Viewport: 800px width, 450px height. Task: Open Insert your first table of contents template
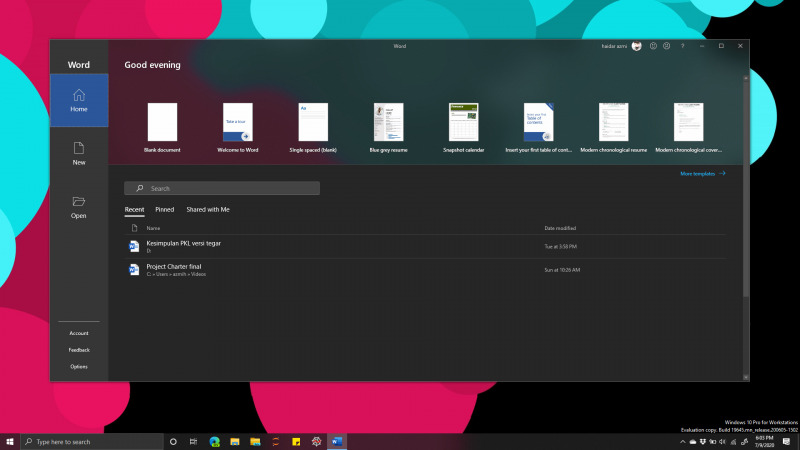[538, 128]
